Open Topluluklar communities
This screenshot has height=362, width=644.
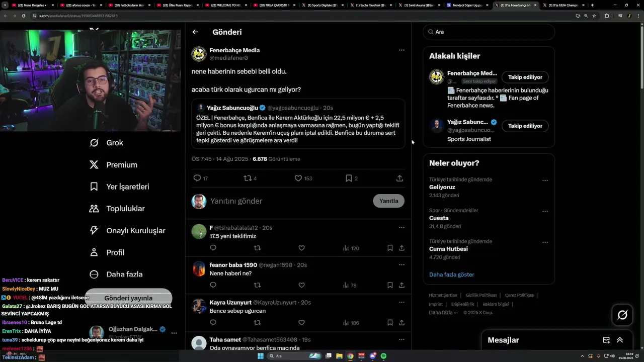117,209
